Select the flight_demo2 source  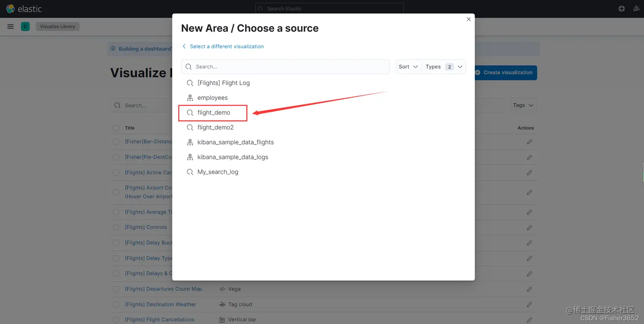(216, 127)
